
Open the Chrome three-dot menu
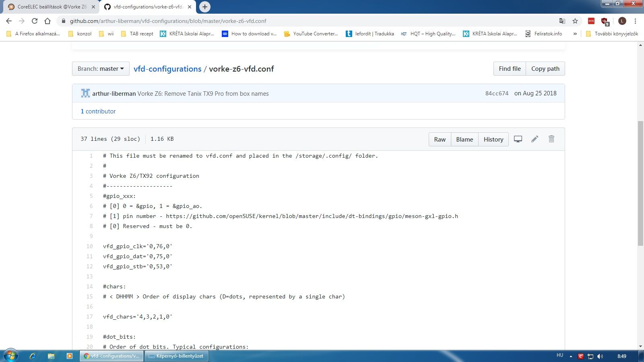point(636,21)
